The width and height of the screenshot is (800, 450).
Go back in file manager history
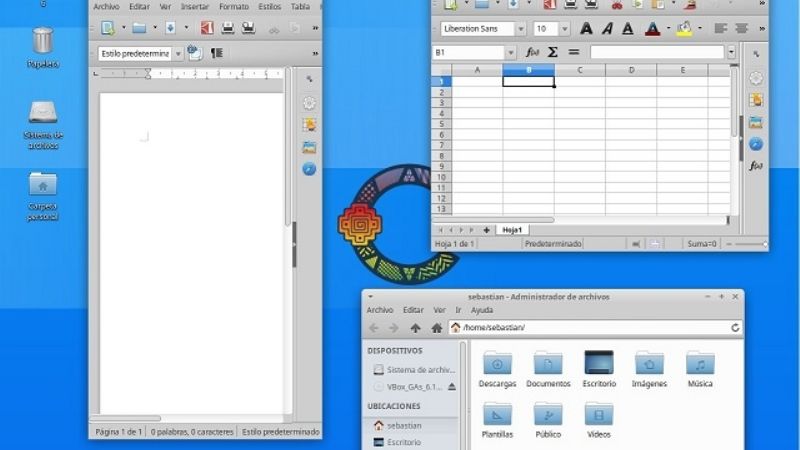click(x=373, y=328)
